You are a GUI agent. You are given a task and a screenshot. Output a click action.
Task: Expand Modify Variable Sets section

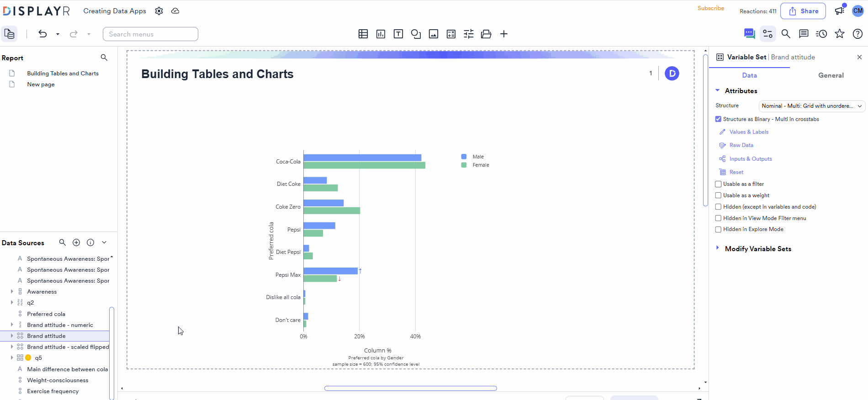pyautogui.click(x=717, y=248)
